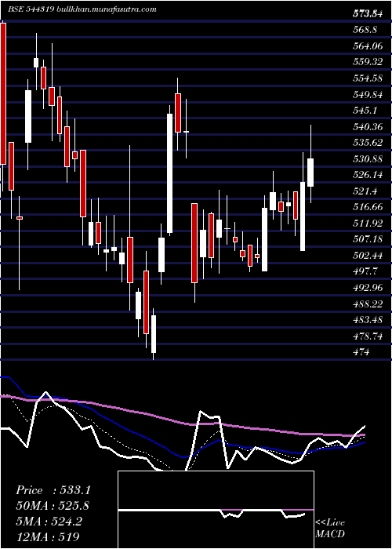This screenshot has width=392, height=549.
Task: Select the 478.74 price axis label
Action: (x=367, y=336)
